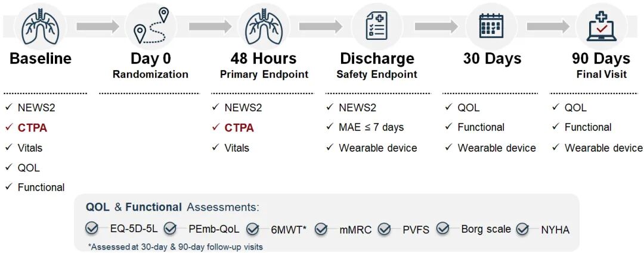Click the Day 0 route map icon
644x253 pixels.
coord(151,26)
